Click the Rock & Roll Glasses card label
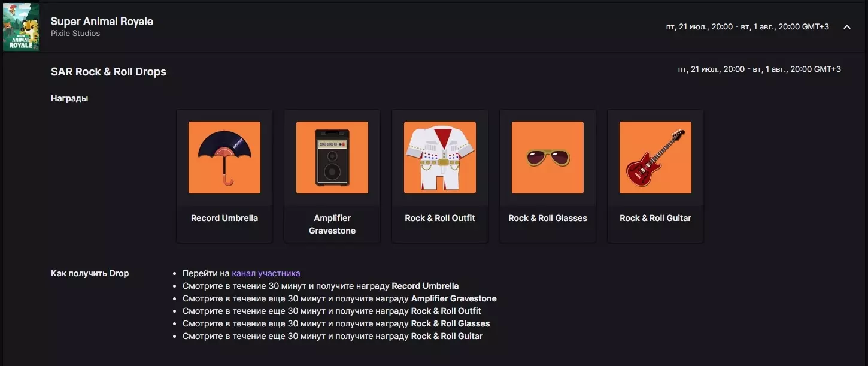868x366 pixels. coord(548,218)
